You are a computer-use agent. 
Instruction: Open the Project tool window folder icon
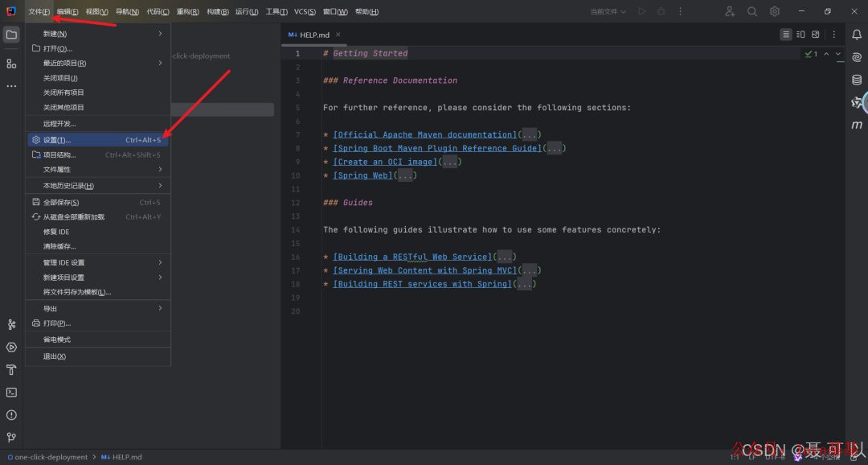11,35
